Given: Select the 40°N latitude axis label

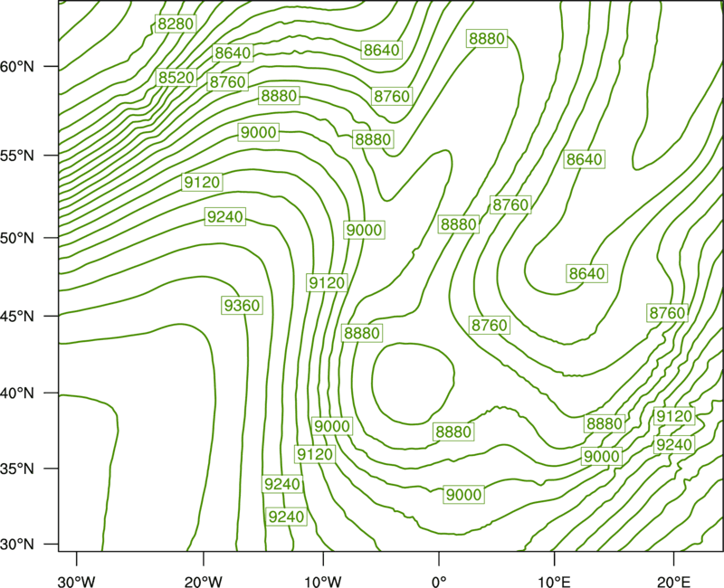Looking at the screenshot, I should pos(17,394).
